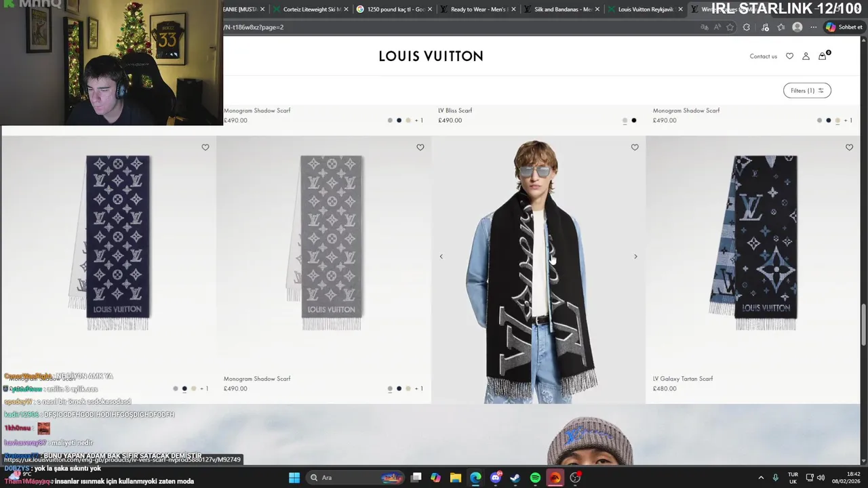
Task: Show next image on the model scarf card
Action: click(635, 256)
